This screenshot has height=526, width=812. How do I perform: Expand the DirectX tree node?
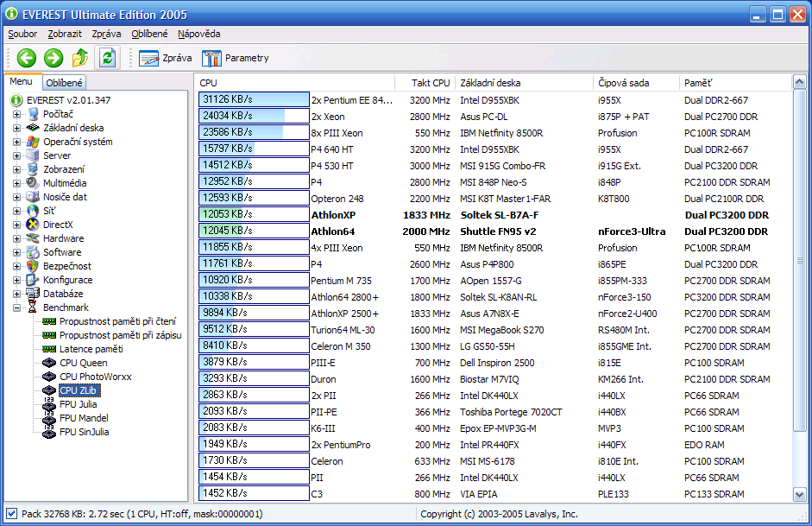click(x=17, y=225)
